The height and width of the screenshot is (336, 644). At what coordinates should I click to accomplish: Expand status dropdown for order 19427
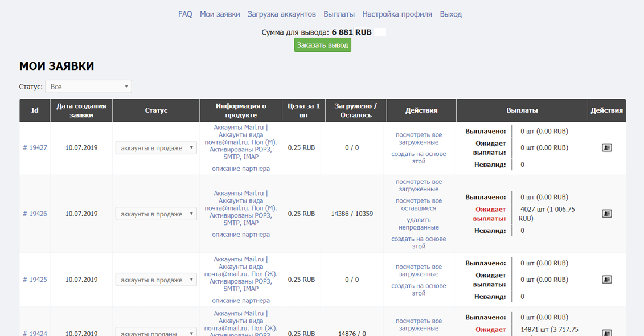[156, 148]
